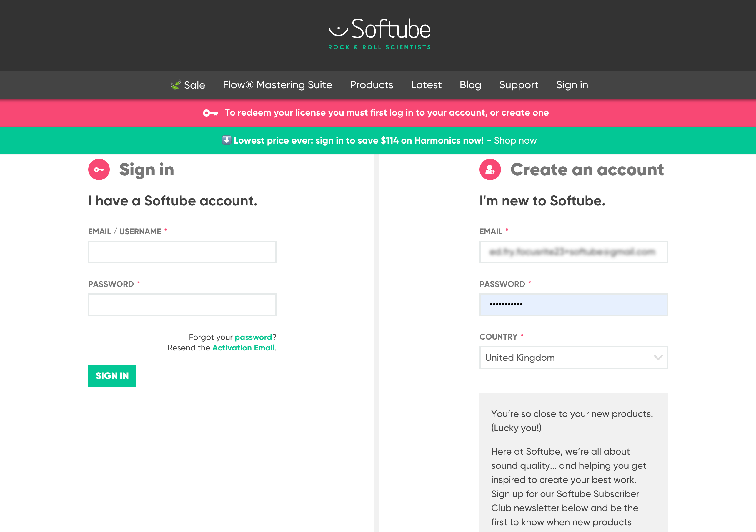Open the Support menu
This screenshot has height=532, width=756.
coord(519,85)
